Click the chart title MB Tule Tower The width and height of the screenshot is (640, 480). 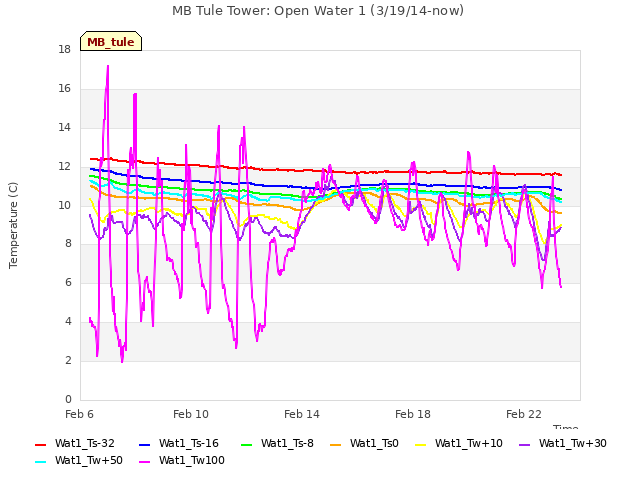pyautogui.click(x=318, y=11)
